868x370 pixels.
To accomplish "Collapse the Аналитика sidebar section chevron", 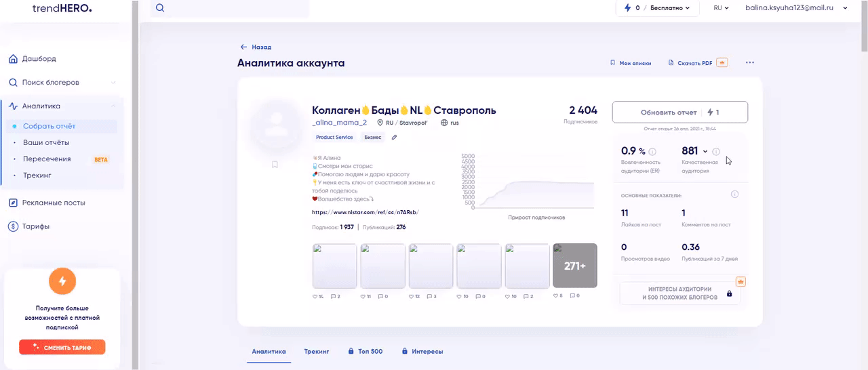I will (113, 106).
